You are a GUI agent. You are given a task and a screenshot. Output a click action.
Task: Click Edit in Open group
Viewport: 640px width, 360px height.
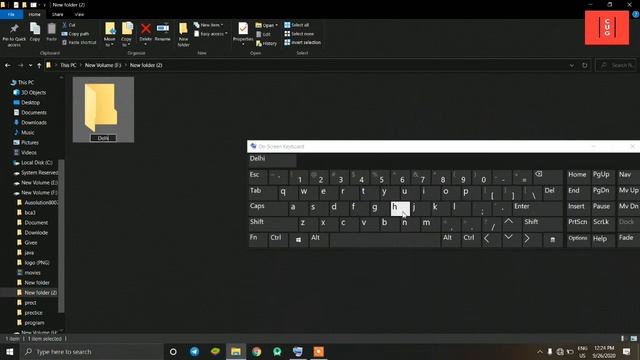(264, 34)
